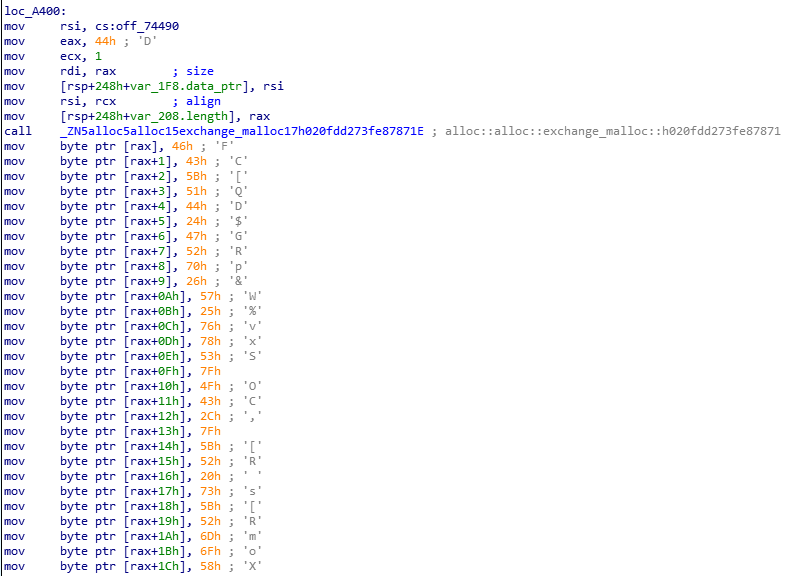Click the 26h value with '&' comment
This screenshot has width=798, height=576.
click(196, 281)
